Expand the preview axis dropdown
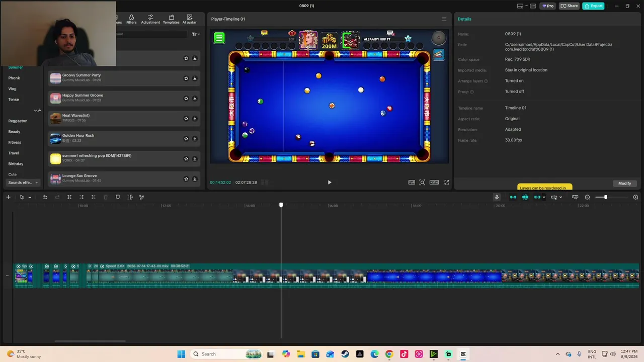The image size is (644, 362). point(560,197)
